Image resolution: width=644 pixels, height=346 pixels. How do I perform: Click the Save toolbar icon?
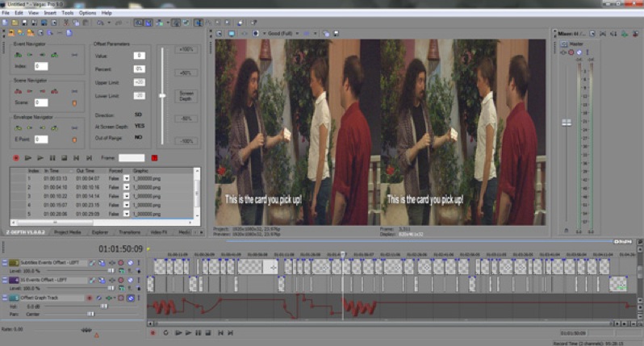click(x=24, y=23)
